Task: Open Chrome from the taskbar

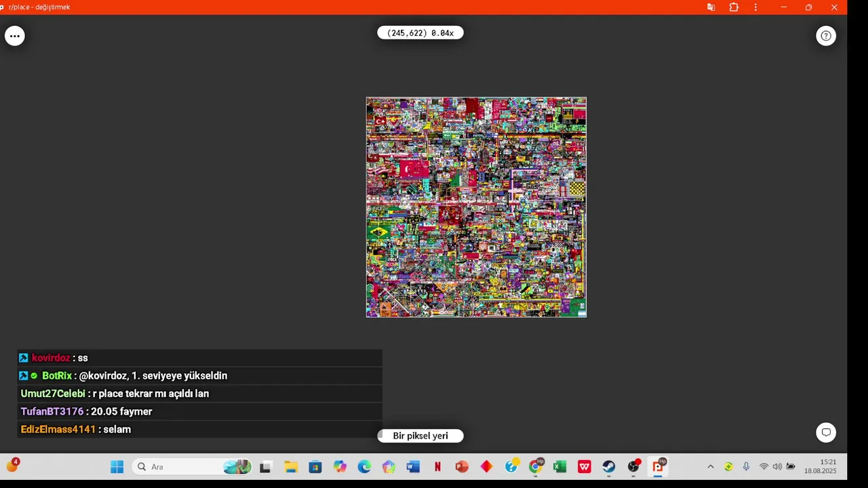Action: (x=535, y=466)
